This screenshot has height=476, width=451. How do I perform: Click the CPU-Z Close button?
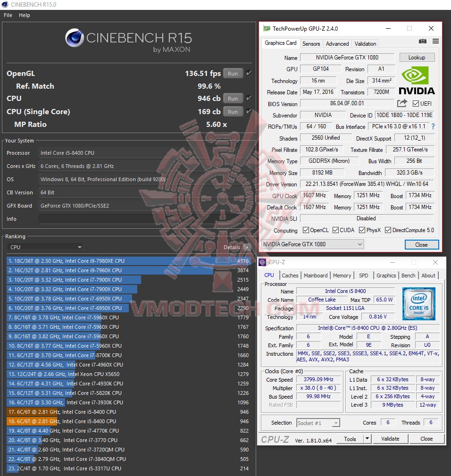coord(426,439)
